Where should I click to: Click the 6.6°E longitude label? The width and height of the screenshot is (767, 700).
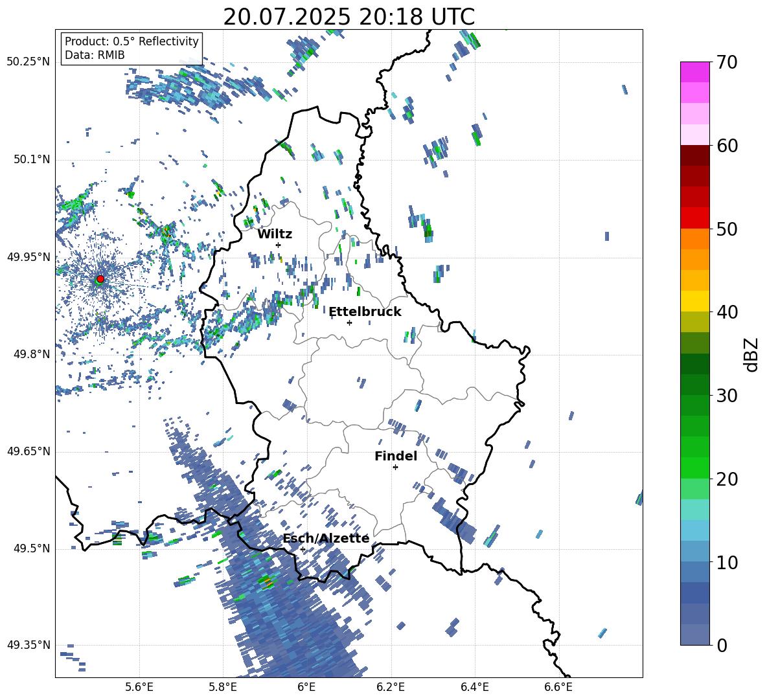tap(558, 687)
